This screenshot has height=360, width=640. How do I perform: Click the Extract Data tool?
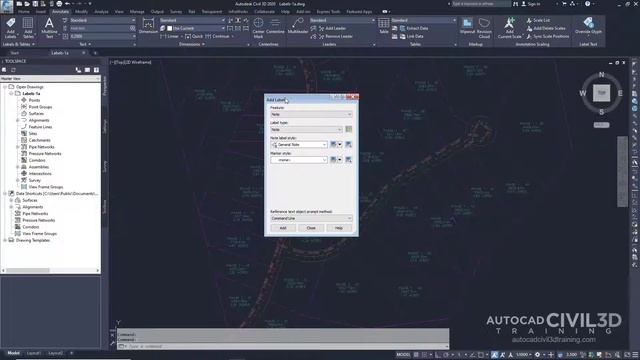[414, 28]
